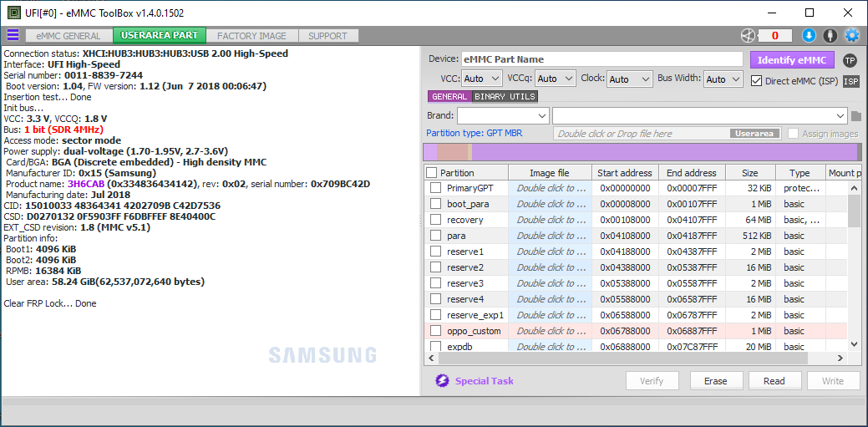Image resolution: width=868 pixels, height=427 pixels.
Task: Open the wide model dropdown next to Brand
Action: click(x=700, y=116)
